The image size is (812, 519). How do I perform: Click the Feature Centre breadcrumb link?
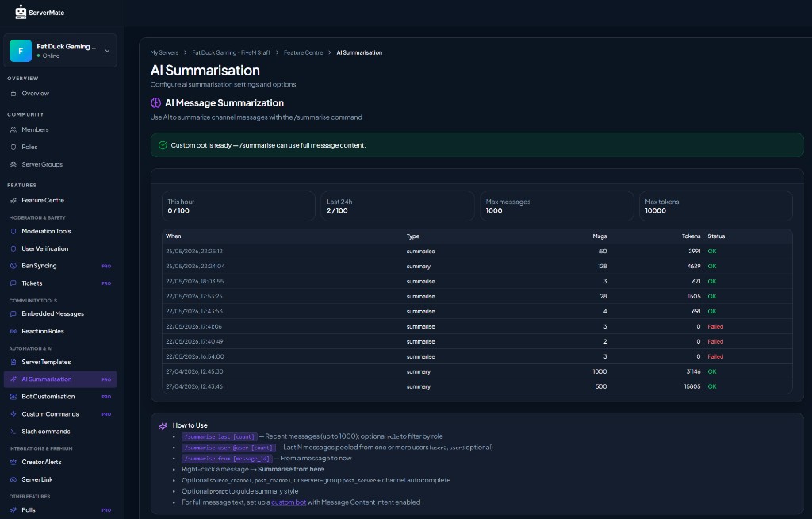click(303, 52)
